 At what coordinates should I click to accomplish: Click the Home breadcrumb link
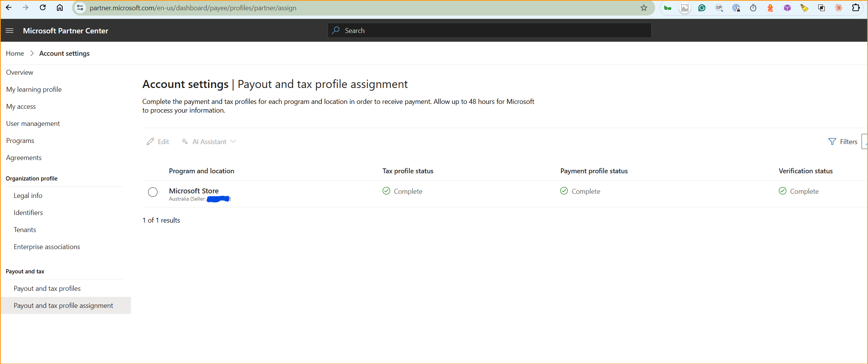(x=14, y=53)
